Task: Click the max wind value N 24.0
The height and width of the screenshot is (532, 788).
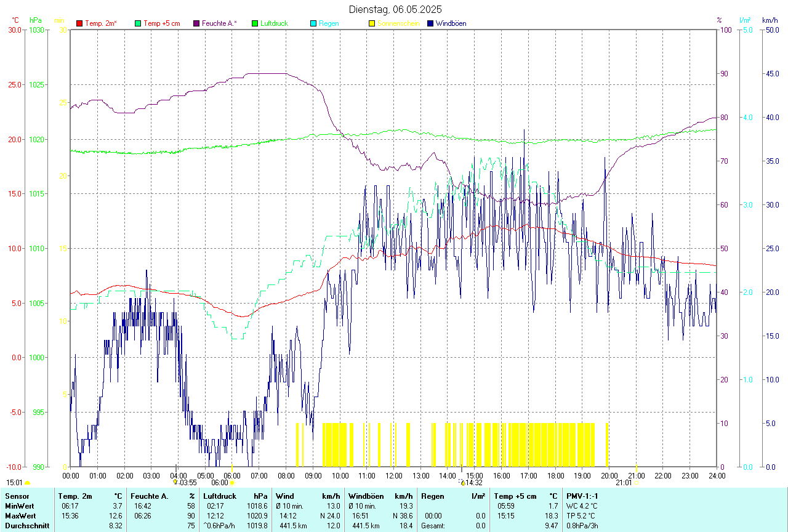Action: 330,516
